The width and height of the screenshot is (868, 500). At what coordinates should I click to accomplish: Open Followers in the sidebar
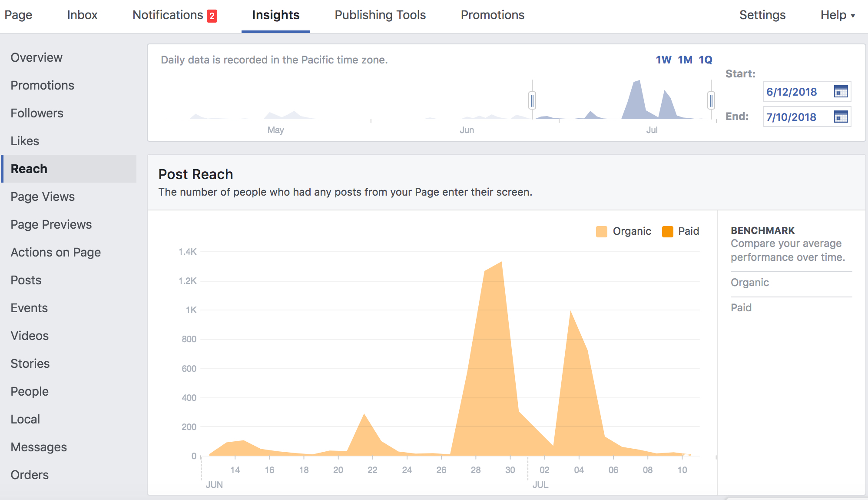[x=37, y=113]
